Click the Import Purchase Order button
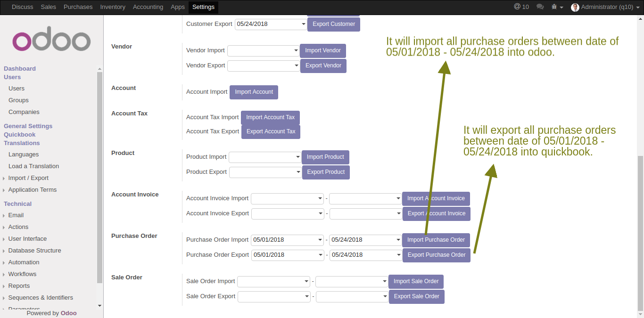The height and width of the screenshot is (318, 644). (x=436, y=240)
